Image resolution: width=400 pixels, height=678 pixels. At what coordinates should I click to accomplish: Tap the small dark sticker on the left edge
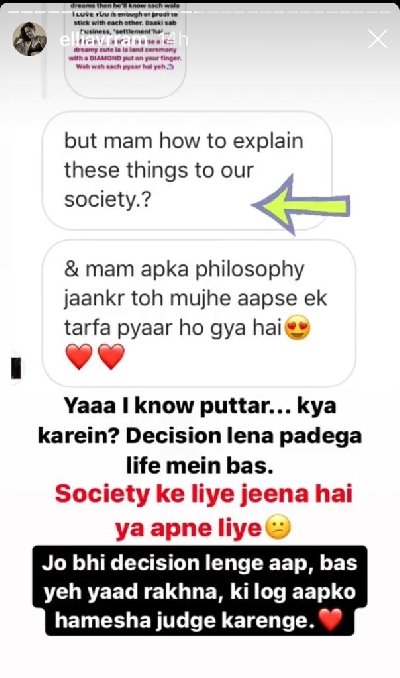(x=16, y=367)
